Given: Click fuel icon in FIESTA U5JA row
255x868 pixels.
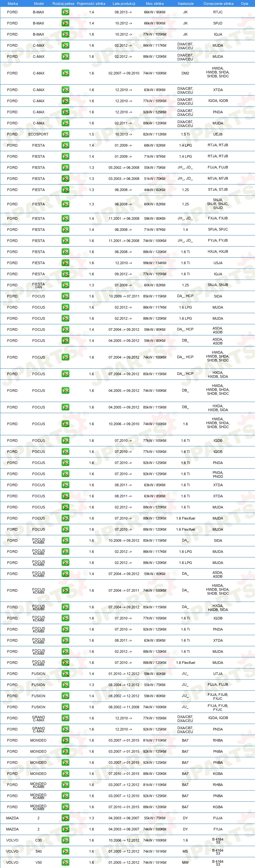Looking at the screenshot, I should click(65, 263).
